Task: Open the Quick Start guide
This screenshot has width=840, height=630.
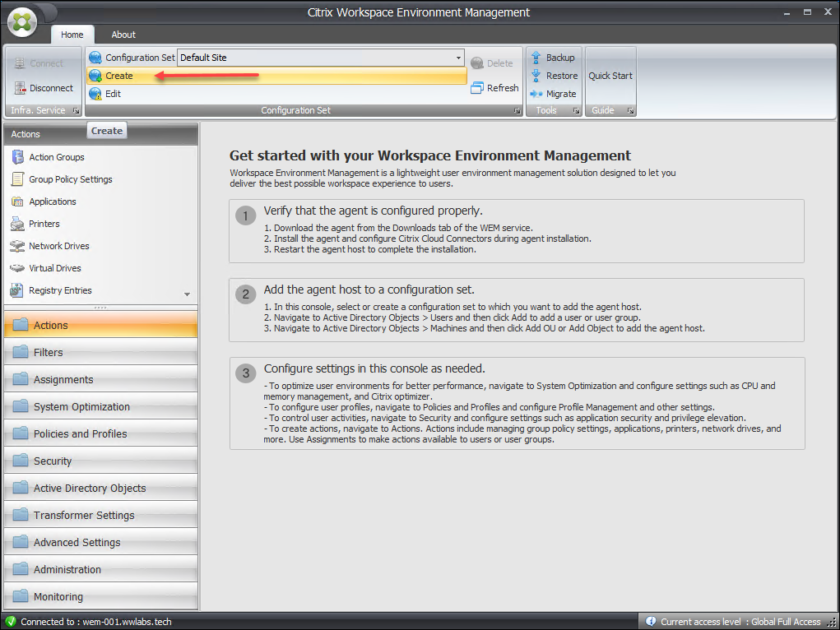Action: tap(610, 76)
